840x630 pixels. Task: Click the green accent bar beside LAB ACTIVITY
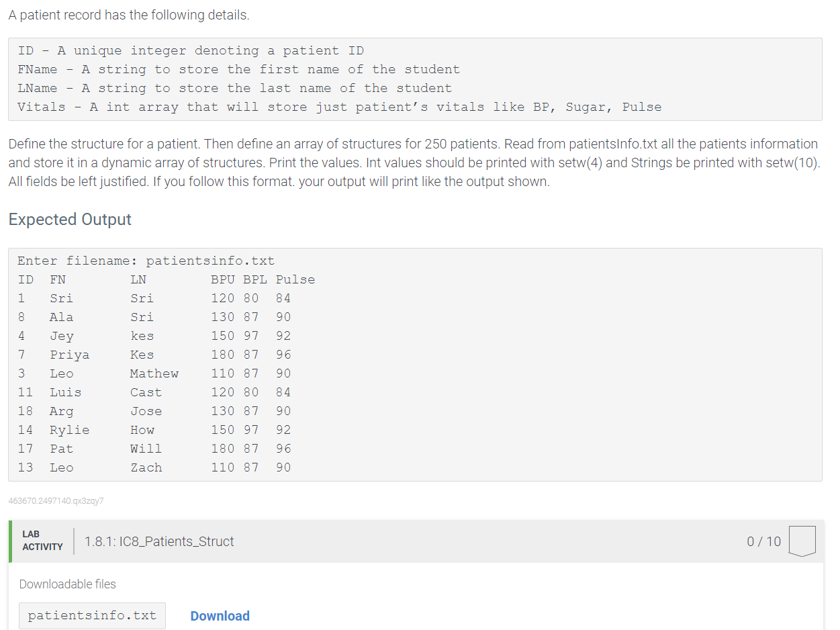(x=11, y=541)
